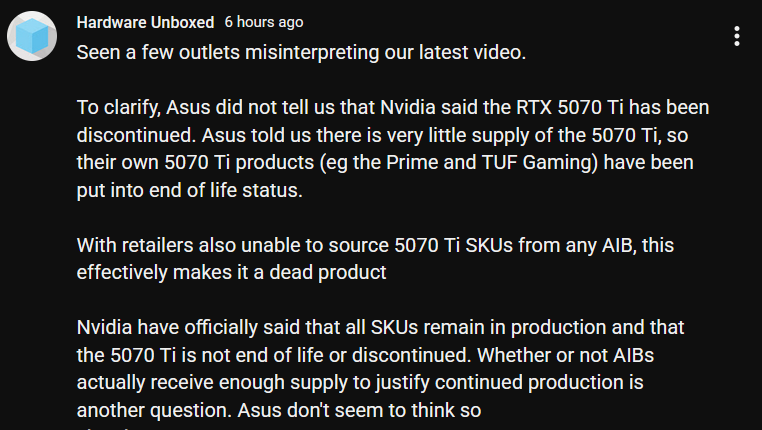Open the post's three-dot options menu
Screen dimensions: 762x430
pos(737,37)
